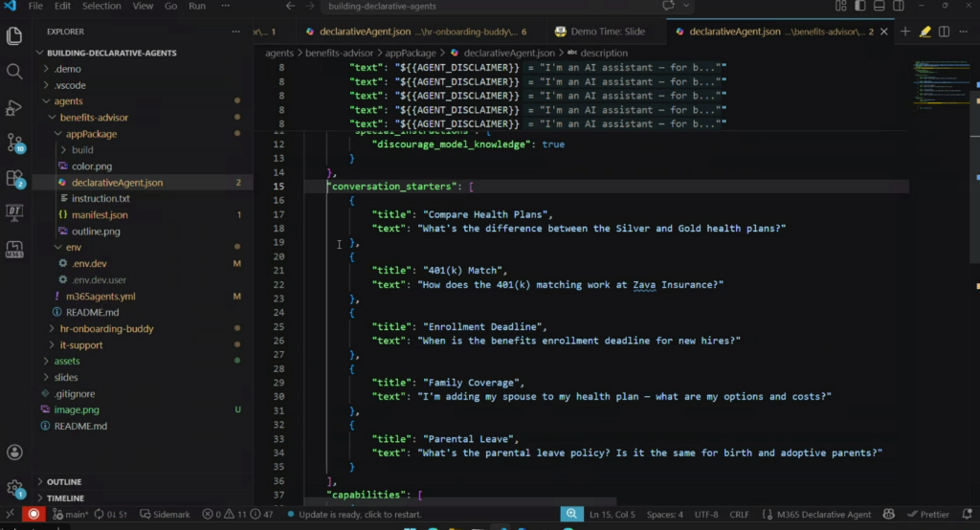980x530 pixels.
Task: Switch to the Demo Time: Slide tab
Action: click(608, 32)
